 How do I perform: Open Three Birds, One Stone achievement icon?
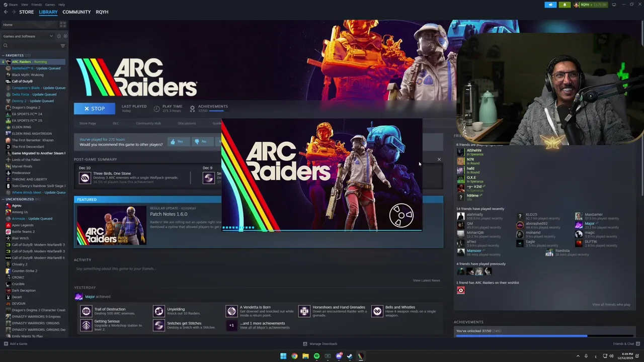(x=85, y=177)
